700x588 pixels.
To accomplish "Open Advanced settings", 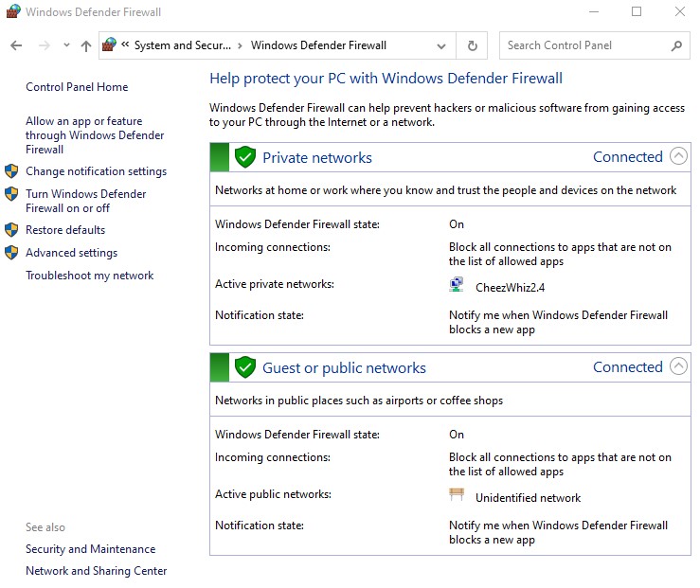I will coord(71,253).
